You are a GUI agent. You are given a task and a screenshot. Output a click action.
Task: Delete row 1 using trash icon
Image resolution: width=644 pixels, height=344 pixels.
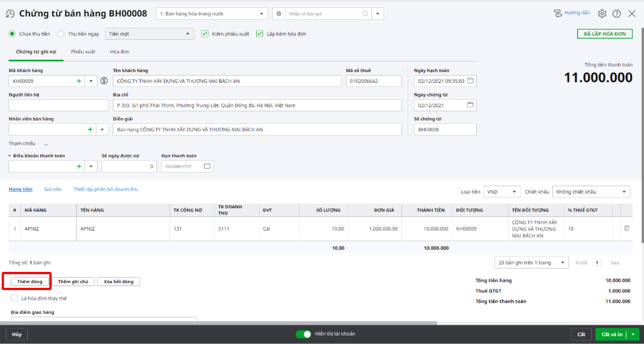pos(626,229)
